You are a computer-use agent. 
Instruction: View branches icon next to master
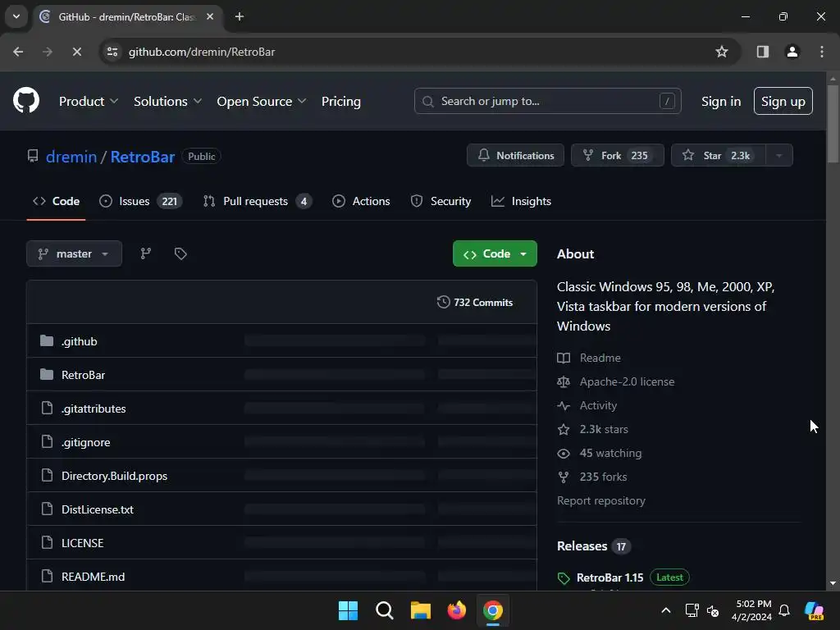[x=146, y=253]
